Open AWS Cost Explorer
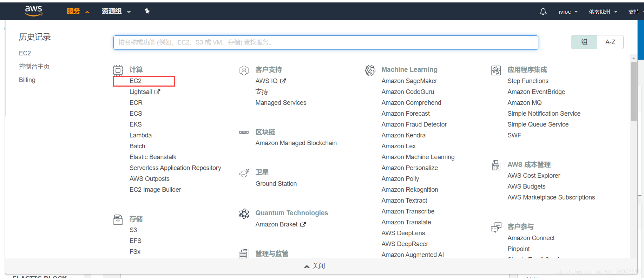The height and width of the screenshot is (278, 644). point(534,176)
